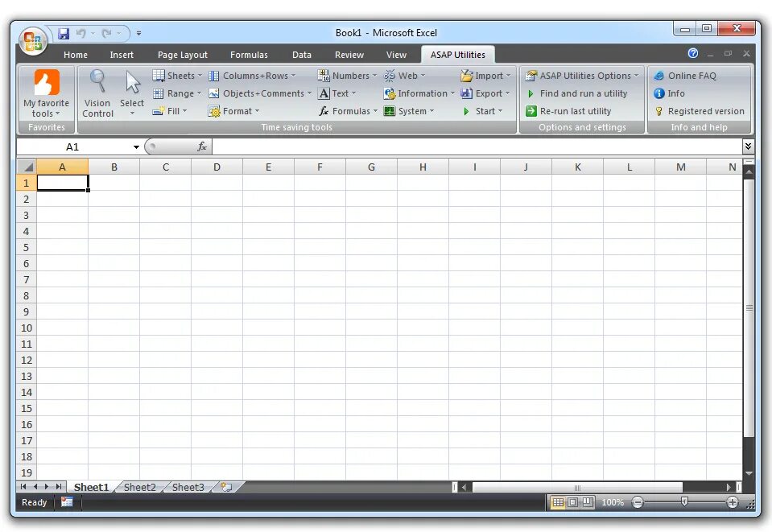Switch to the View tab
Viewport: 772px width, 532px height.
point(396,55)
